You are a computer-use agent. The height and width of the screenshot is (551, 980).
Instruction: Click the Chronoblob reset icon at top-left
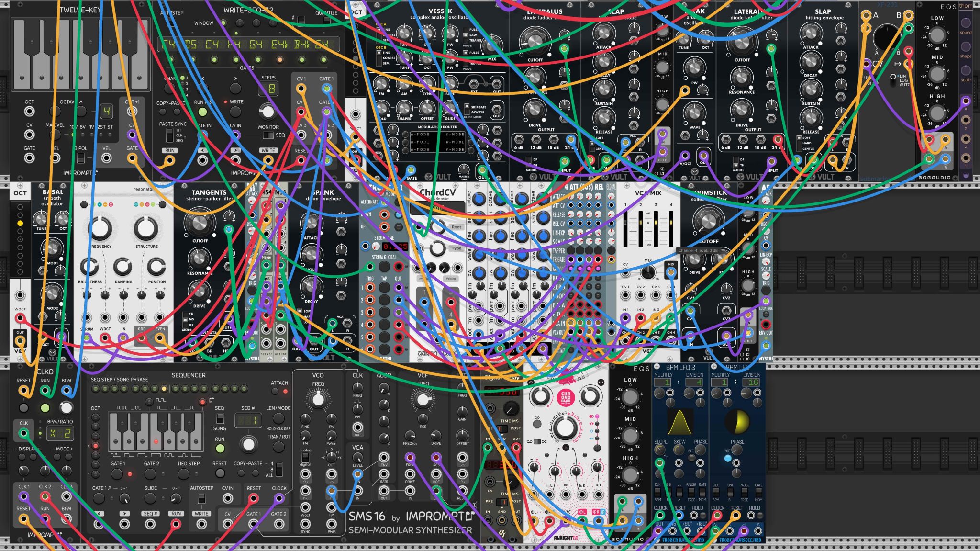[x=530, y=383]
